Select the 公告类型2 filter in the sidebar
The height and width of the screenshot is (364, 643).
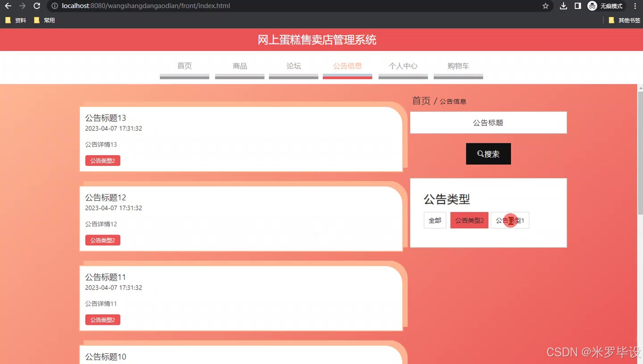point(469,220)
